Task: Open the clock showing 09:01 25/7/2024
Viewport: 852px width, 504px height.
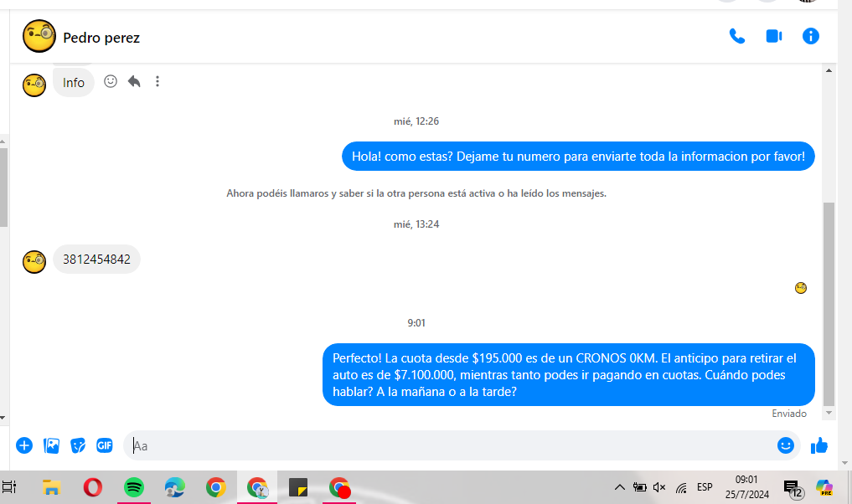Action: click(x=746, y=487)
